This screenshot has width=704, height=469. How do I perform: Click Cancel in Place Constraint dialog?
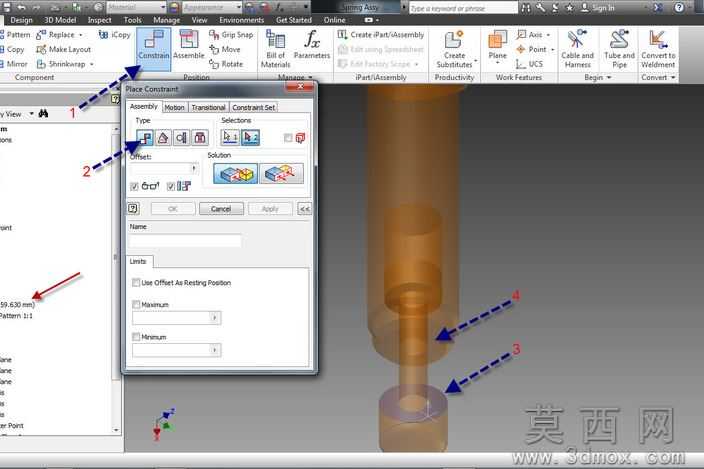(221, 209)
